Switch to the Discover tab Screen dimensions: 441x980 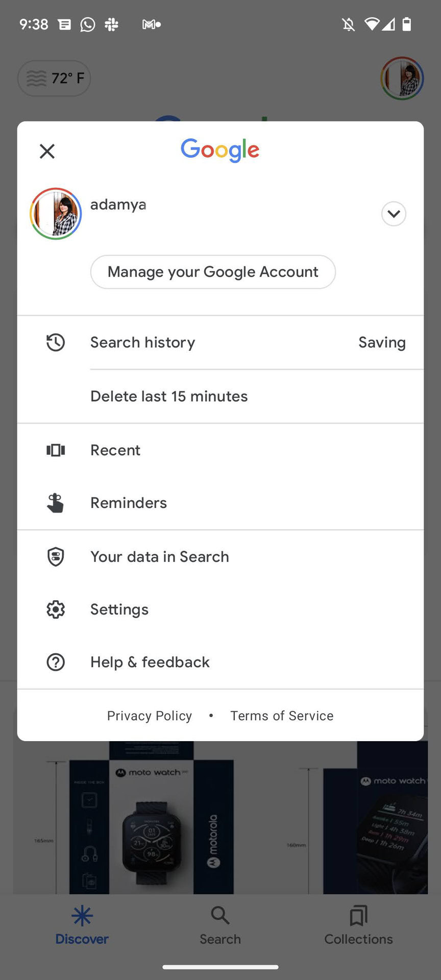(x=82, y=925)
